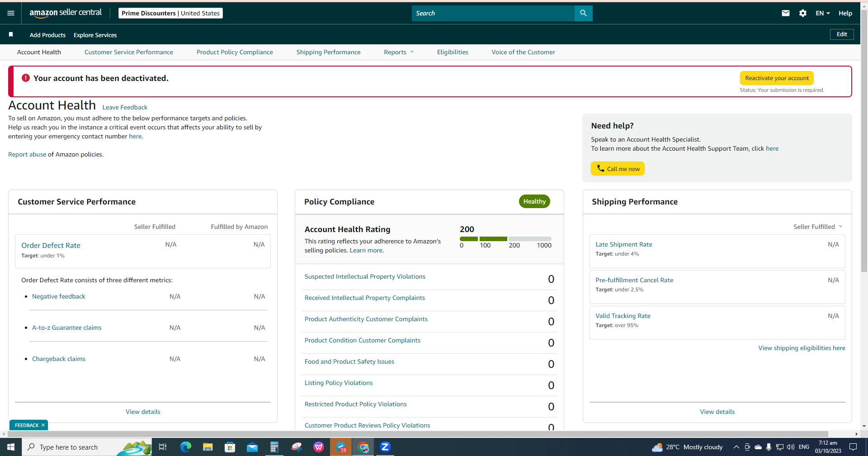Open the Prime Discounters account switcher
The image size is (868, 456).
(x=170, y=13)
